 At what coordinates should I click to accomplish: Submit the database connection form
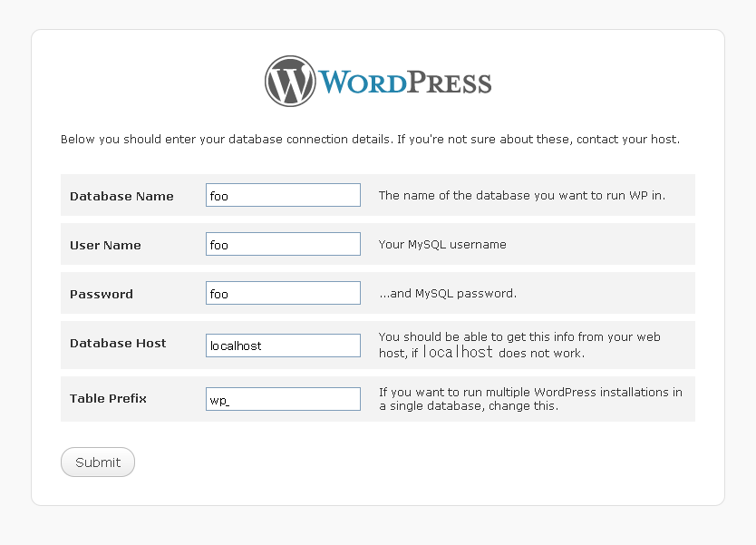(98, 462)
